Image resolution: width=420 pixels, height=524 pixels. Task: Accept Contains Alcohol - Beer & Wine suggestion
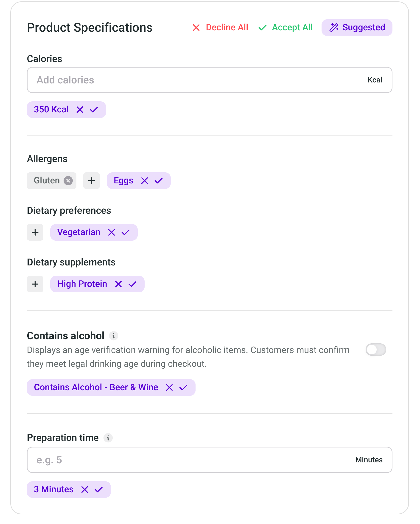point(184,387)
